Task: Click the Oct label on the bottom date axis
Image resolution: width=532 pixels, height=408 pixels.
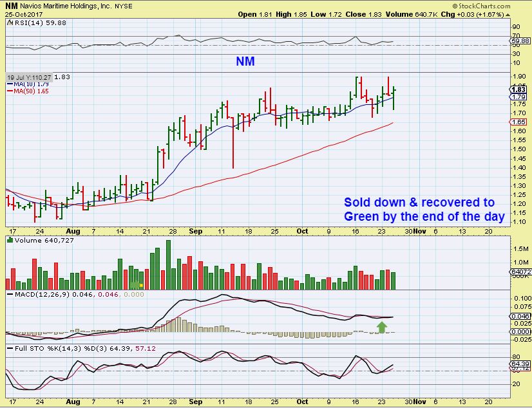Action: click(302, 402)
